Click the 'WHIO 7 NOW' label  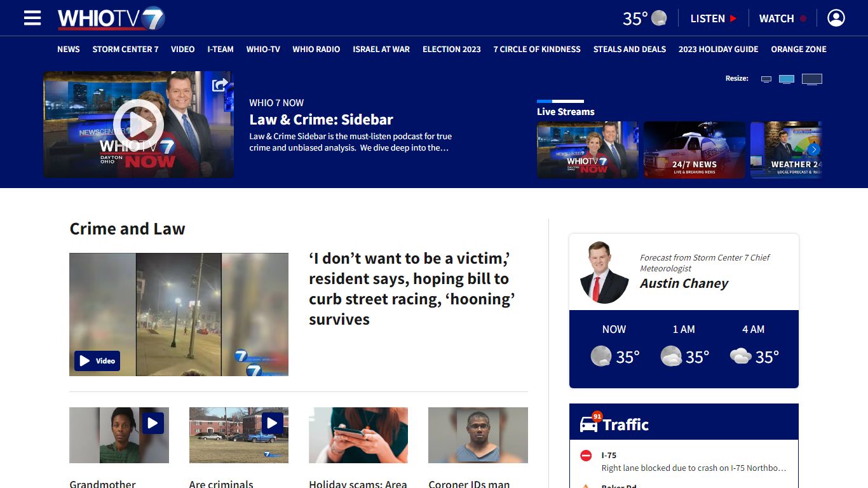(x=276, y=102)
